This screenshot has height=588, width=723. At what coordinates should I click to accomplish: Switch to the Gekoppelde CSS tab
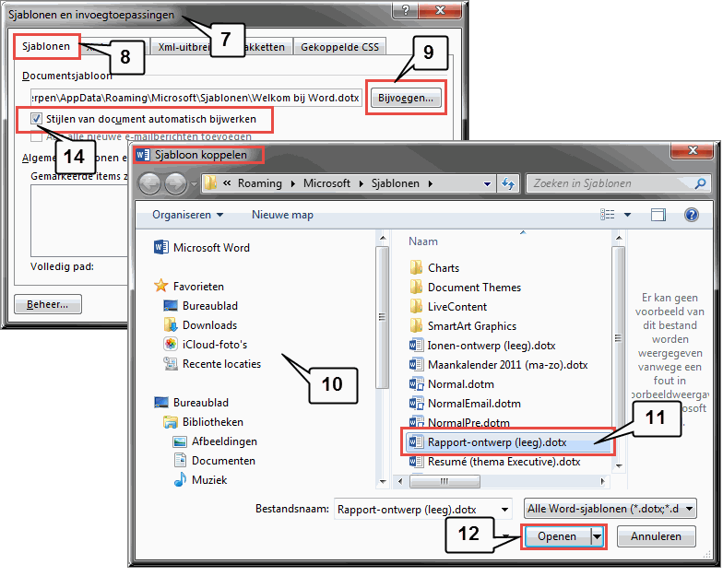click(339, 47)
